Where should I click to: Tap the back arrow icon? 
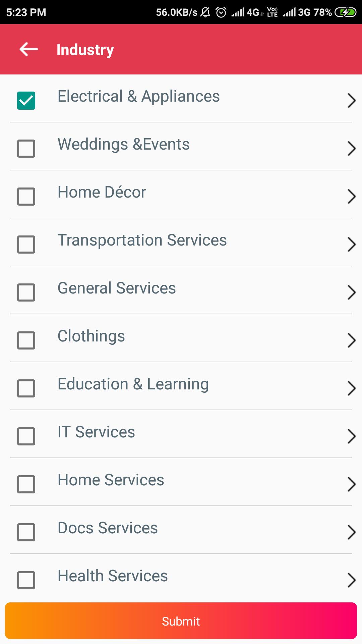click(29, 49)
